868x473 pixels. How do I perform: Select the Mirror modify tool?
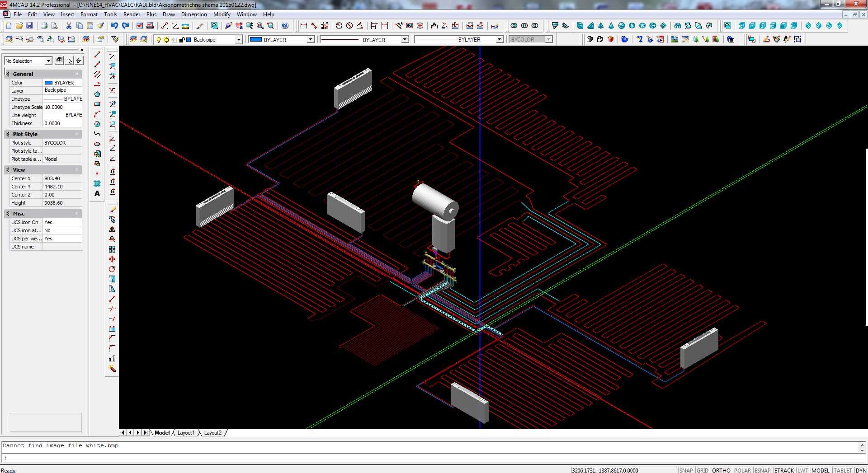pyautogui.click(x=112, y=229)
